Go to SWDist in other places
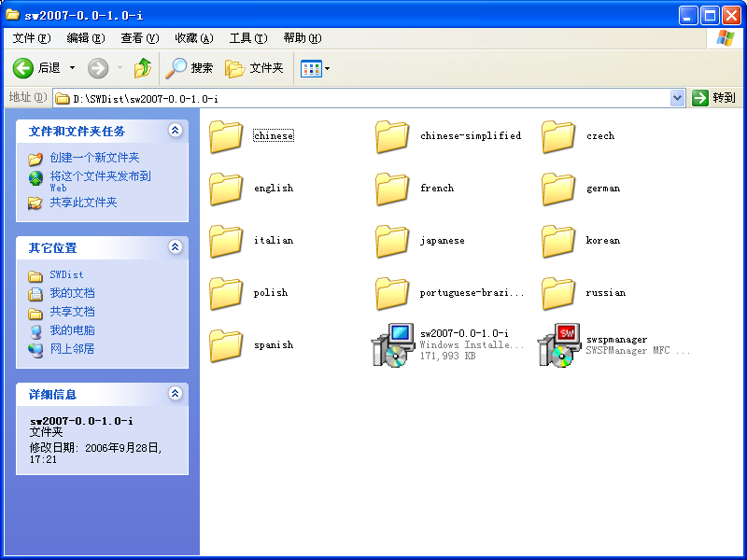 pos(66,274)
